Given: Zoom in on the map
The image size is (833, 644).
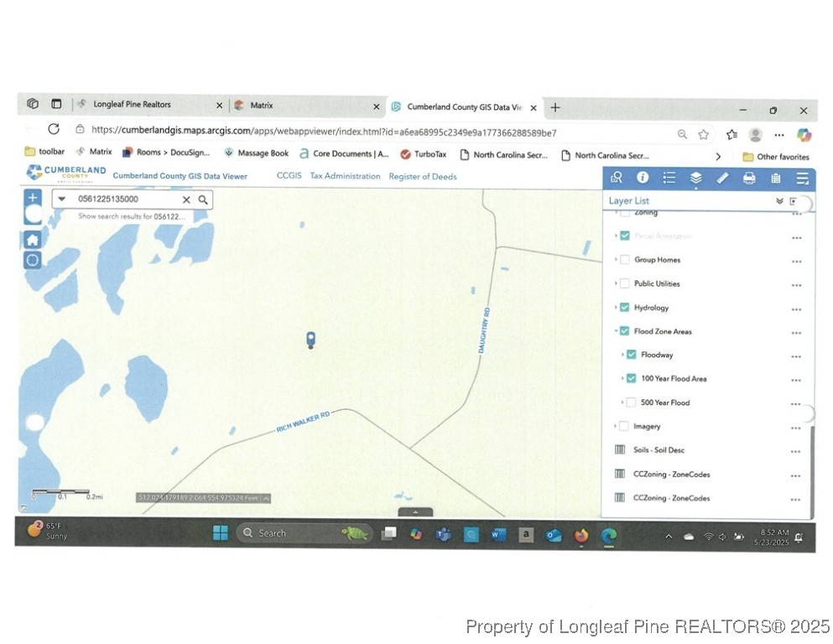Looking at the screenshot, I should (x=33, y=198).
